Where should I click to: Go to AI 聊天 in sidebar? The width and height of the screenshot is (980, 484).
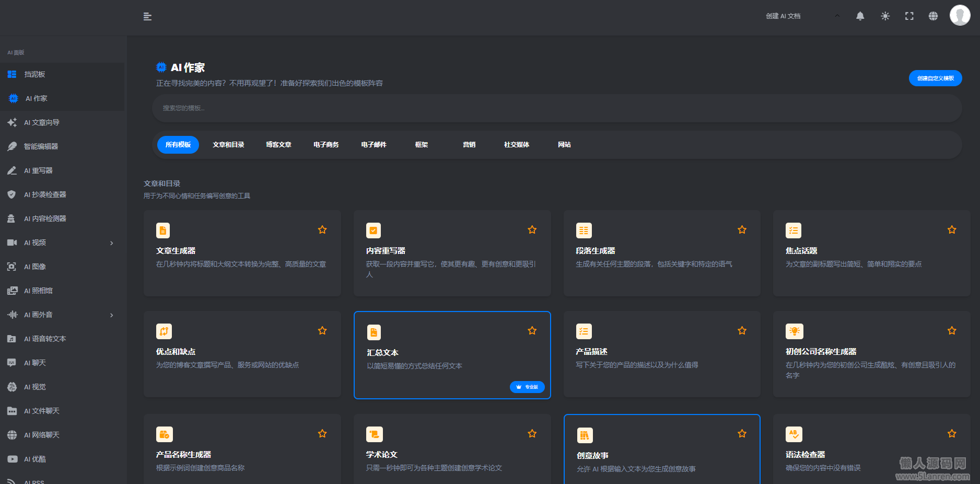[x=35, y=363]
